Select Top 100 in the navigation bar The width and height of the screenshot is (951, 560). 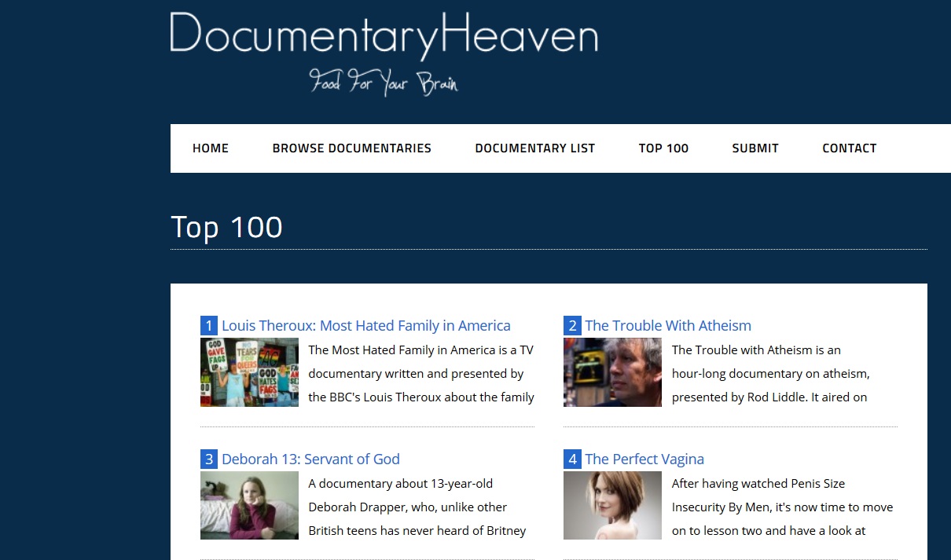click(663, 148)
